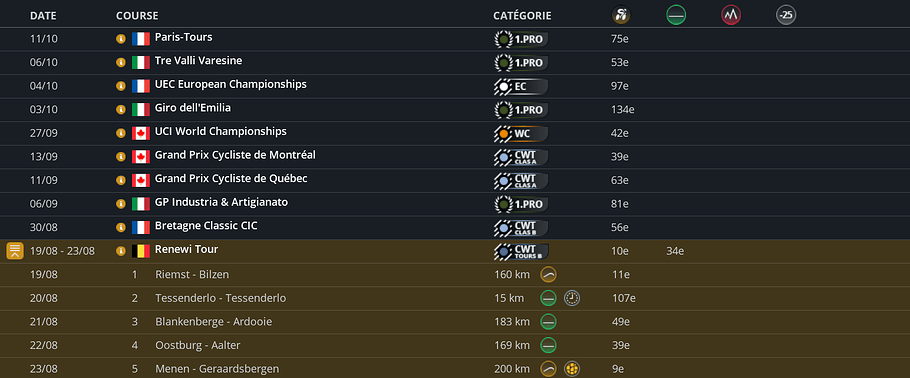Click the green flat-stage header icon

[x=676, y=16]
